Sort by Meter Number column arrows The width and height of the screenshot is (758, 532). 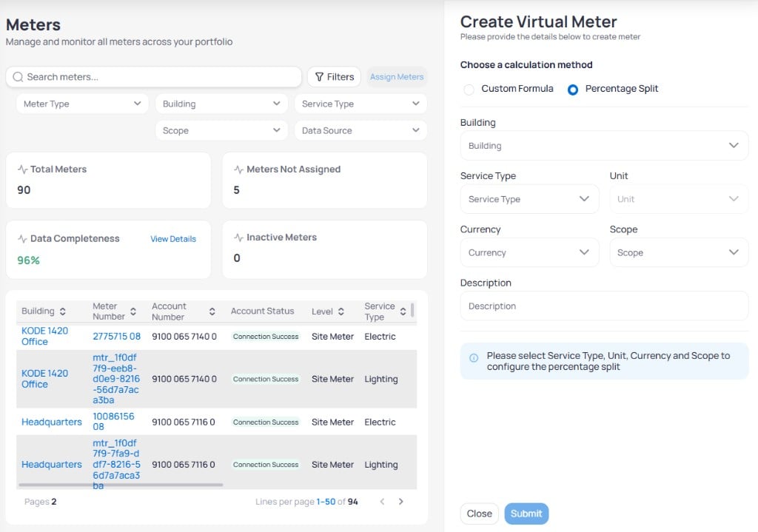(x=133, y=312)
